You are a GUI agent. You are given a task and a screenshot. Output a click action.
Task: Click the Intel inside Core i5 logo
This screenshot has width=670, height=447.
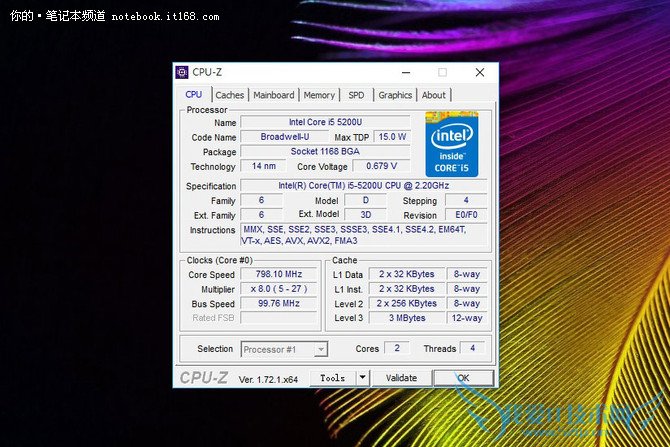tap(452, 144)
